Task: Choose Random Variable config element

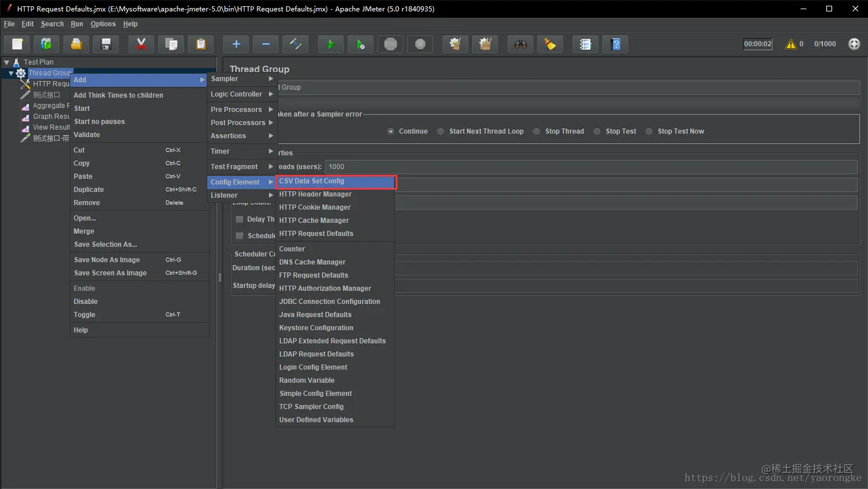Action: click(x=335, y=380)
